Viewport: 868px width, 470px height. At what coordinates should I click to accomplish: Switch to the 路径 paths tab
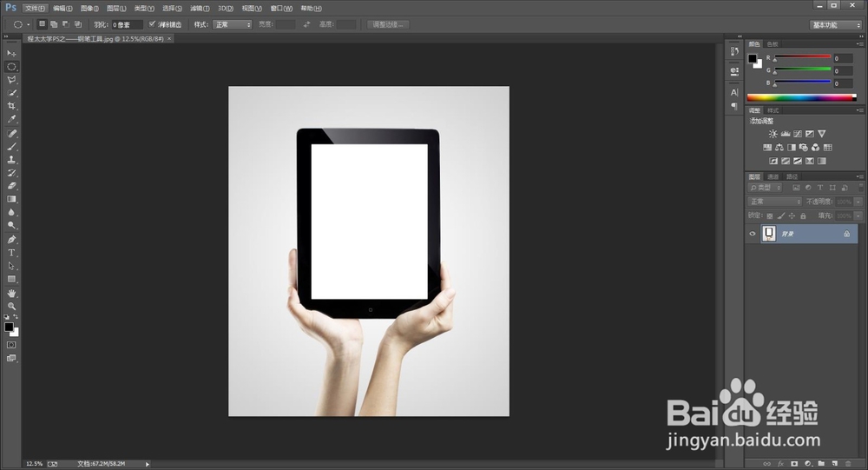click(792, 177)
